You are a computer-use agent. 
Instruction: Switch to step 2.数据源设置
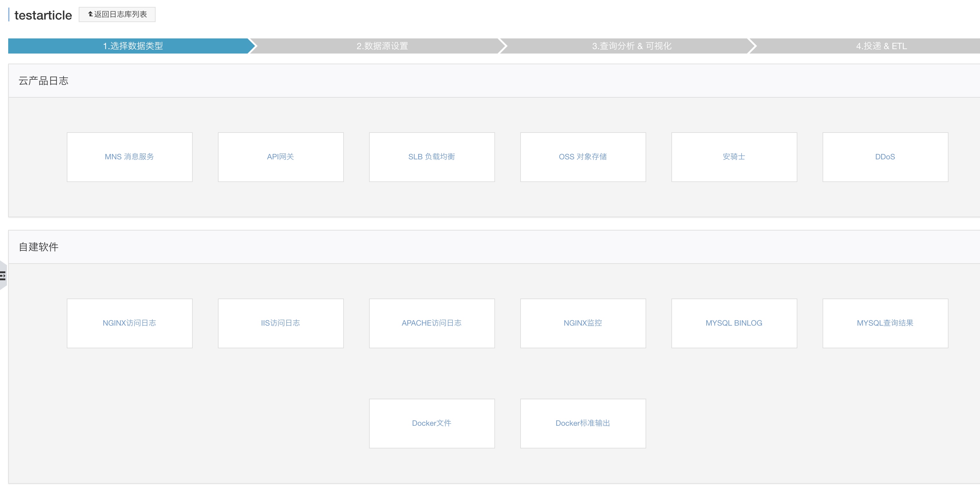(382, 46)
